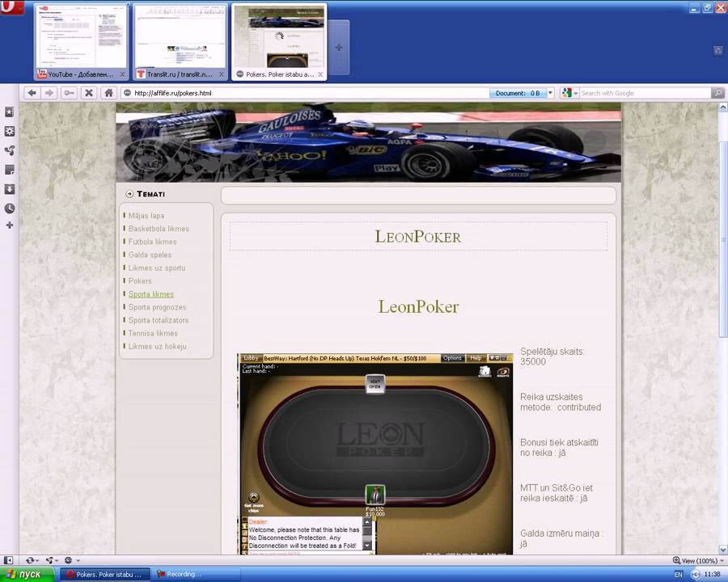Choose search engine via Google icon dropdown
Screen dimensions: 728x582
[569, 93]
